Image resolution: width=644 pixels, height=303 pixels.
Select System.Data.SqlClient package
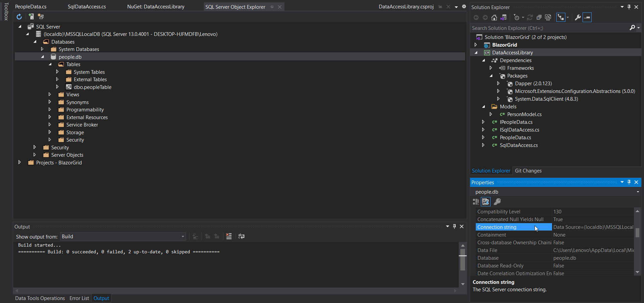point(546,99)
